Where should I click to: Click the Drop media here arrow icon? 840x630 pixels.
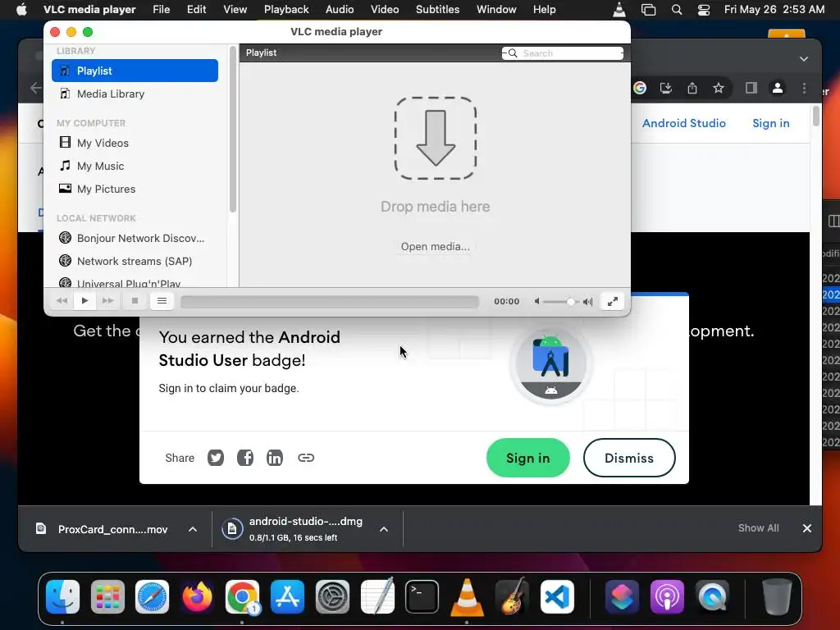pyautogui.click(x=436, y=138)
